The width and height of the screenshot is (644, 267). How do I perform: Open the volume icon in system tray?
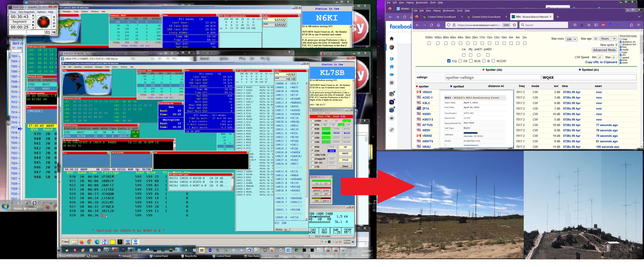355,253
